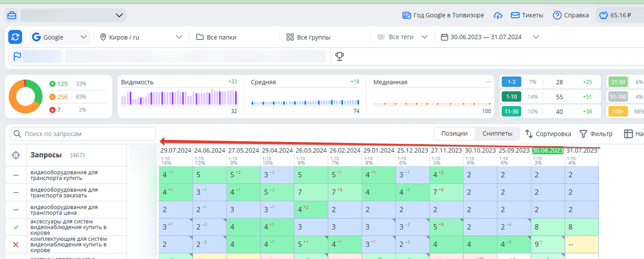Switch to the Сниппеты tab

497,133
